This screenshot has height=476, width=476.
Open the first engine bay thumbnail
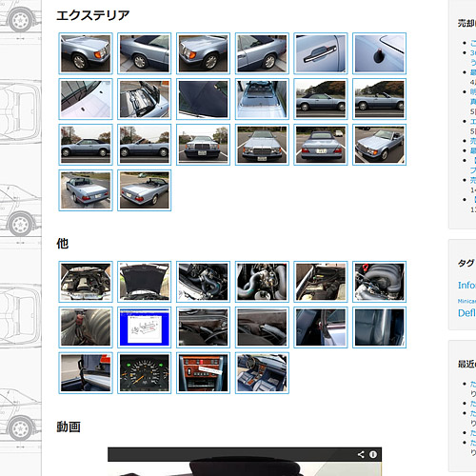pos(86,282)
